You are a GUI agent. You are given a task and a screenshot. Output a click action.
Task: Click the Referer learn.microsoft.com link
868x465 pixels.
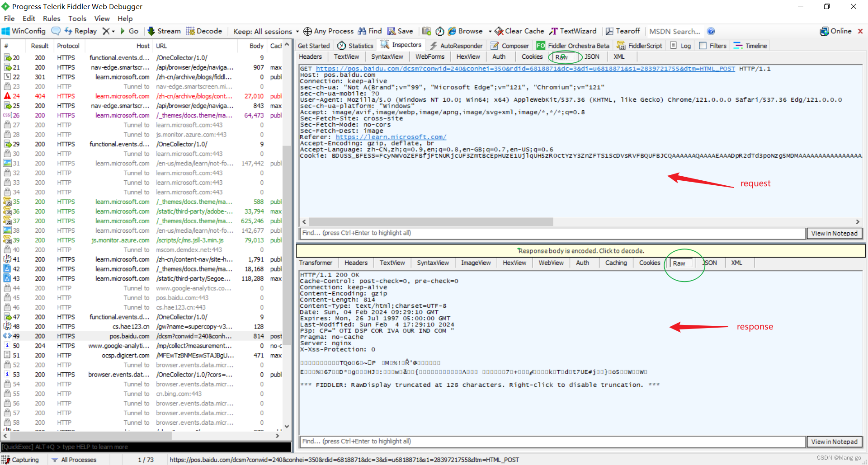391,137
